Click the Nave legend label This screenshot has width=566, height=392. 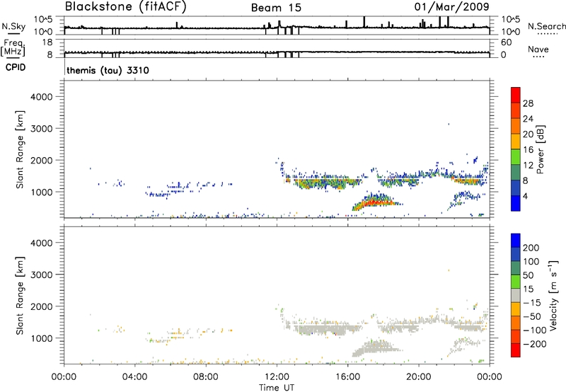click(x=538, y=50)
